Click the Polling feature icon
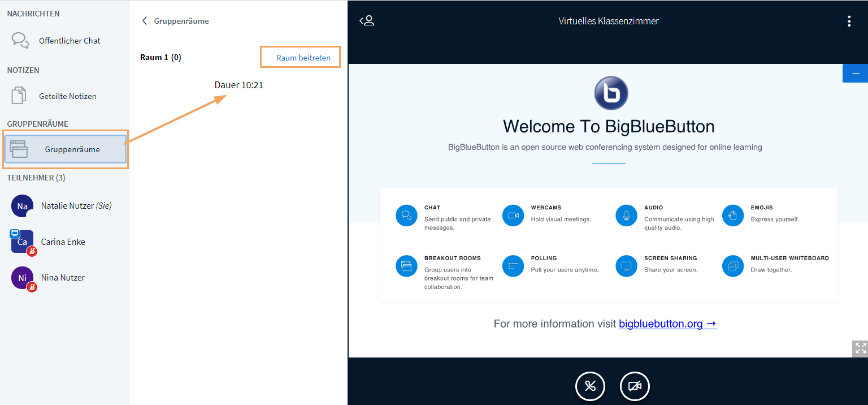 [513, 266]
